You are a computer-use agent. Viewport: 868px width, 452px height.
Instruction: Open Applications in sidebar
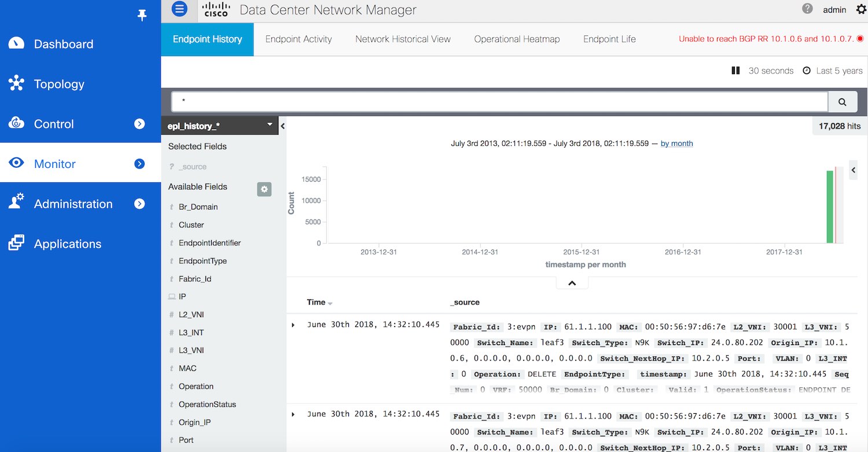(x=68, y=244)
